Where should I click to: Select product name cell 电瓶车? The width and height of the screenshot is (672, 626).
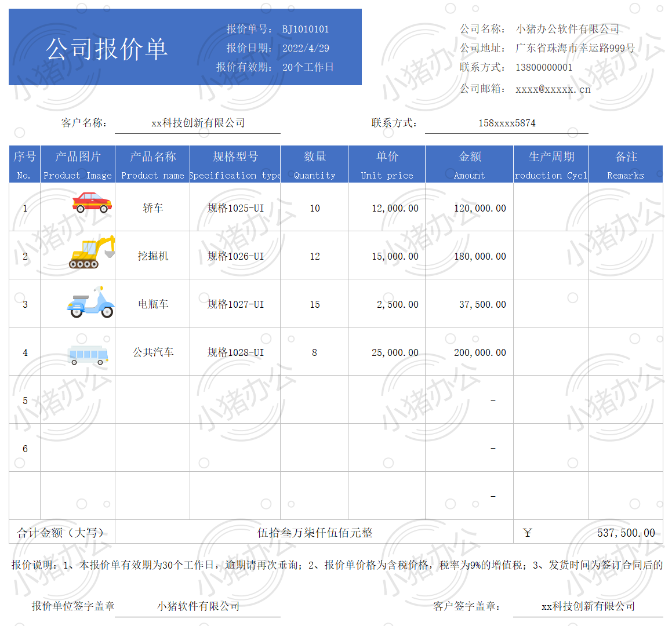point(152,304)
